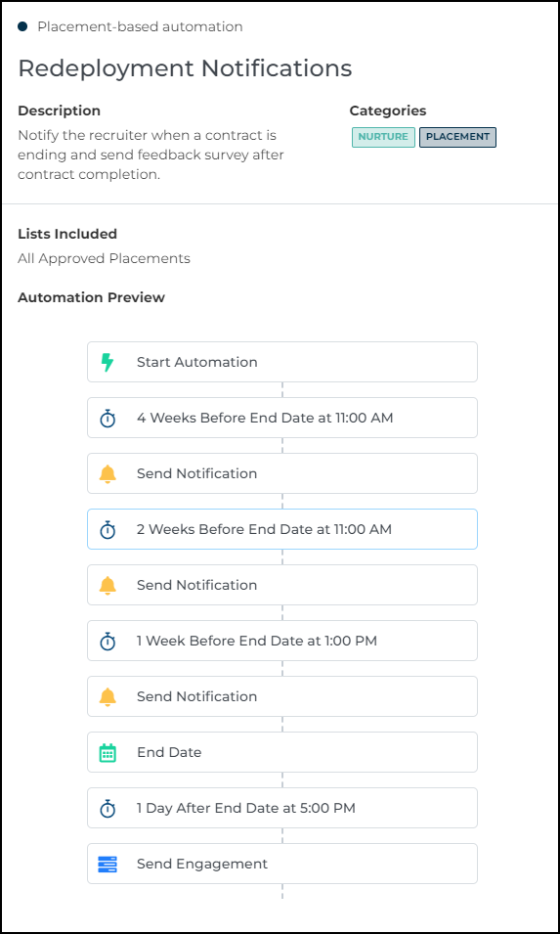
Task: Click the Automation Preview heading
Action: coord(91,297)
